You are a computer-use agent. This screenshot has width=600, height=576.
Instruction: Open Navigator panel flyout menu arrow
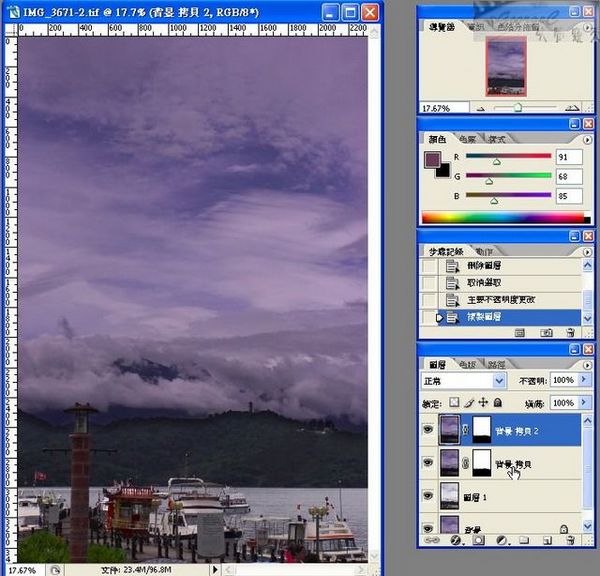587,27
